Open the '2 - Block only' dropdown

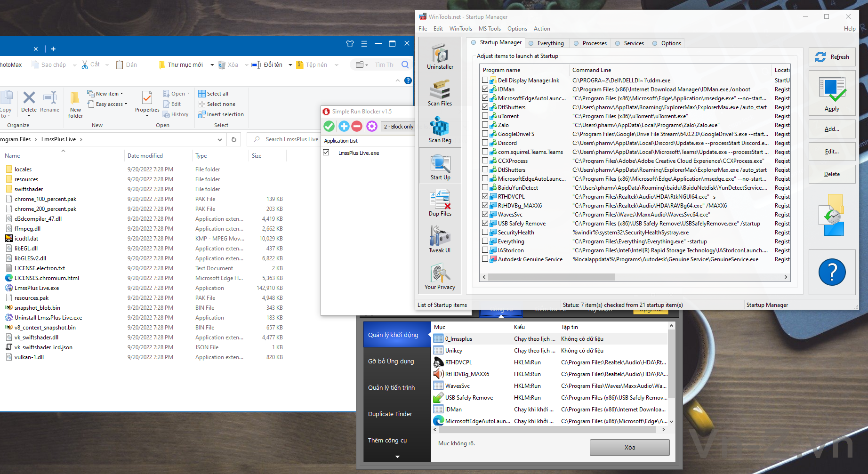tap(398, 127)
